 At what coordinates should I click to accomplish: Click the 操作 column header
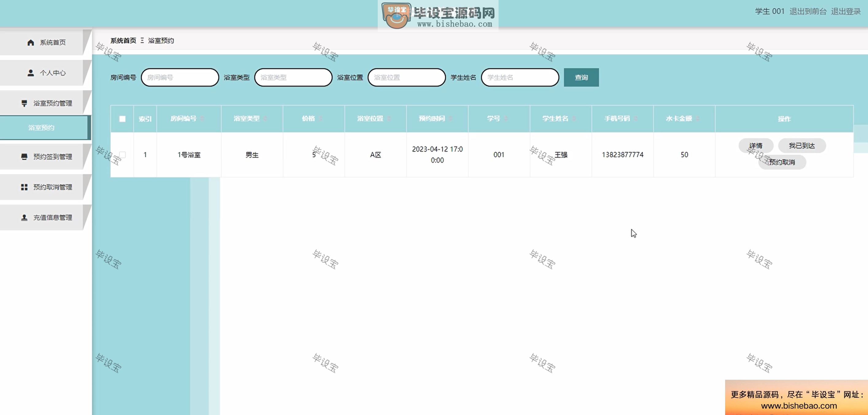tap(784, 119)
